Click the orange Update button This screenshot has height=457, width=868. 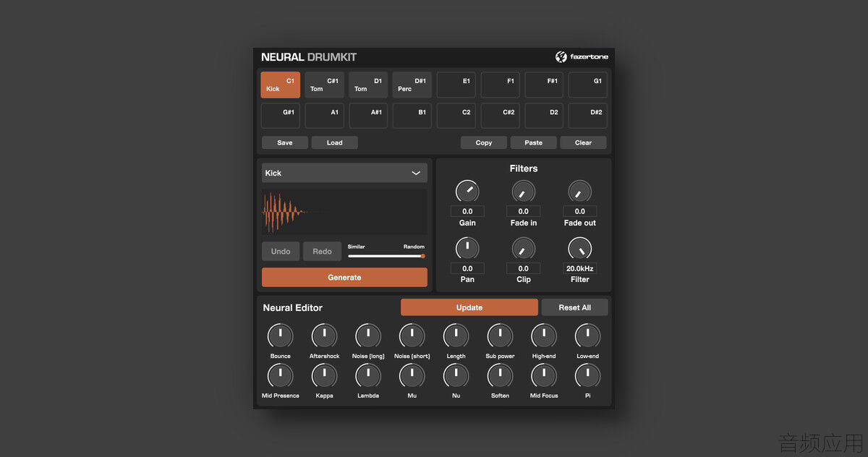tap(469, 307)
